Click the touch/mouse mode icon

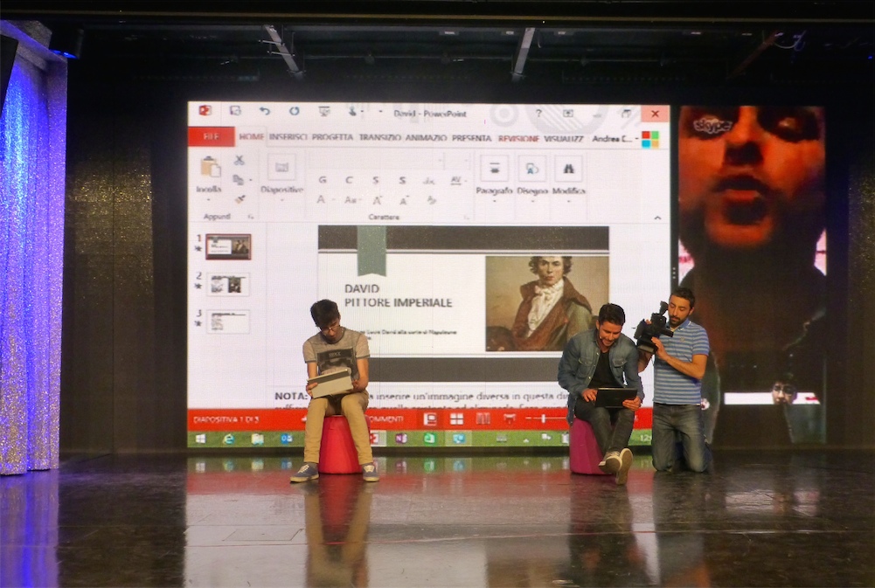point(352,111)
